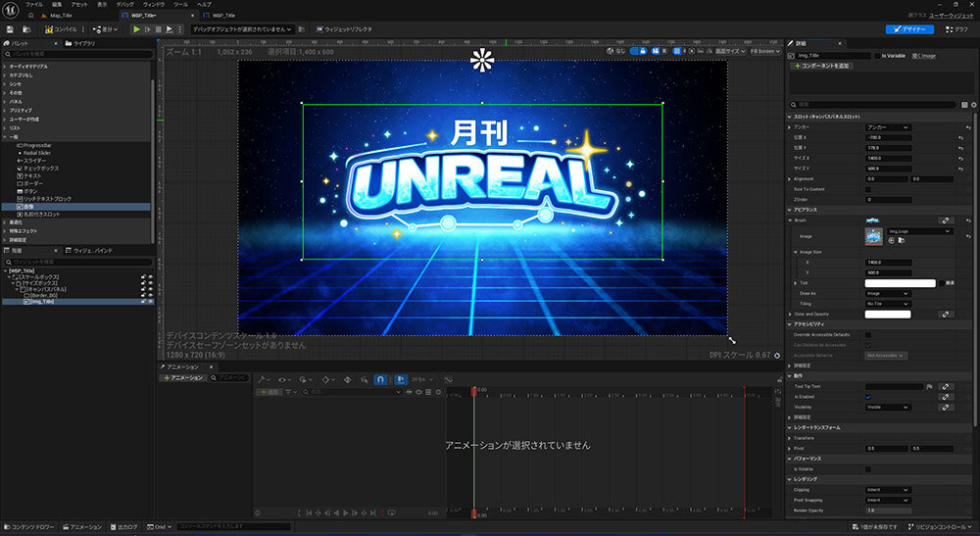Toggle the magnet snap icon in the animation toolbar

pos(379,377)
